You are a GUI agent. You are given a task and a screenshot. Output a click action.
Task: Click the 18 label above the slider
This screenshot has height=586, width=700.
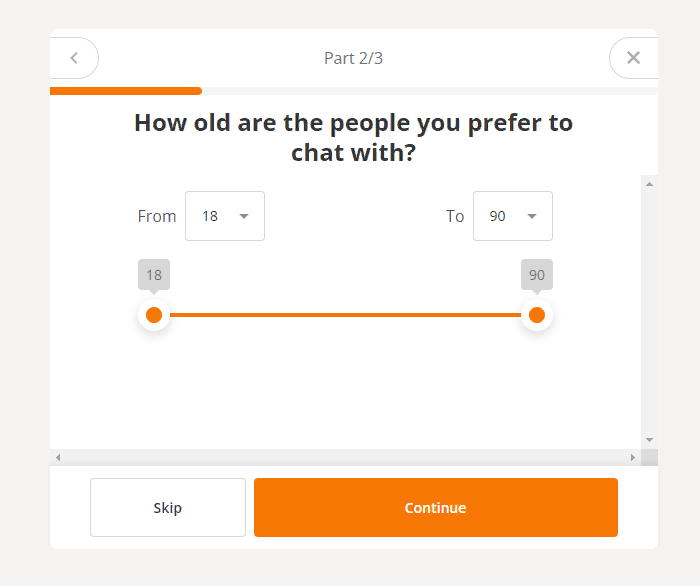(x=154, y=275)
